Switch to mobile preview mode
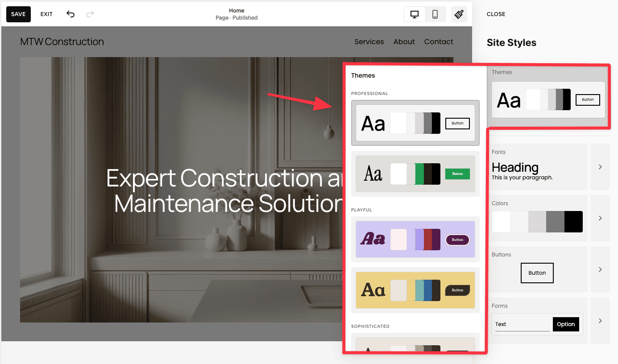The image size is (618, 364). tap(435, 14)
